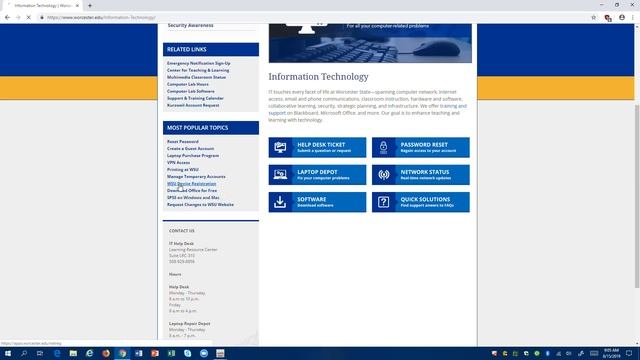
Task: Open Computer Lab Hours link
Action: pos(188,84)
